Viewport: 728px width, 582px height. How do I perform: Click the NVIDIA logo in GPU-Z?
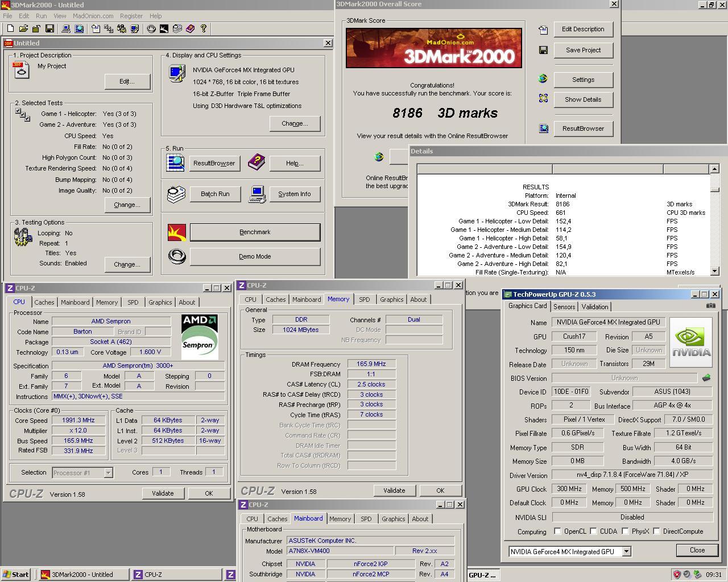pyautogui.click(x=691, y=343)
